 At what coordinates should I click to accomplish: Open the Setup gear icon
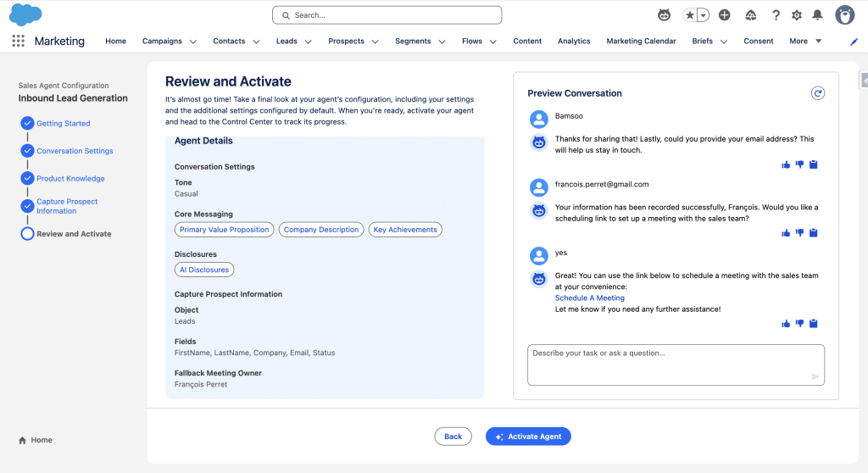[796, 15]
